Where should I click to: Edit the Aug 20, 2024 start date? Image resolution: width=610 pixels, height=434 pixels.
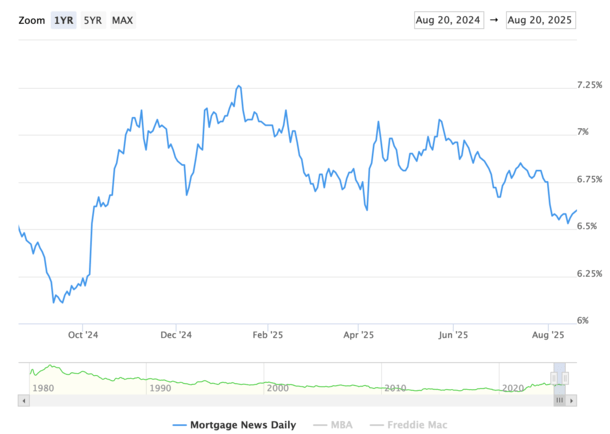tap(449, 20)
